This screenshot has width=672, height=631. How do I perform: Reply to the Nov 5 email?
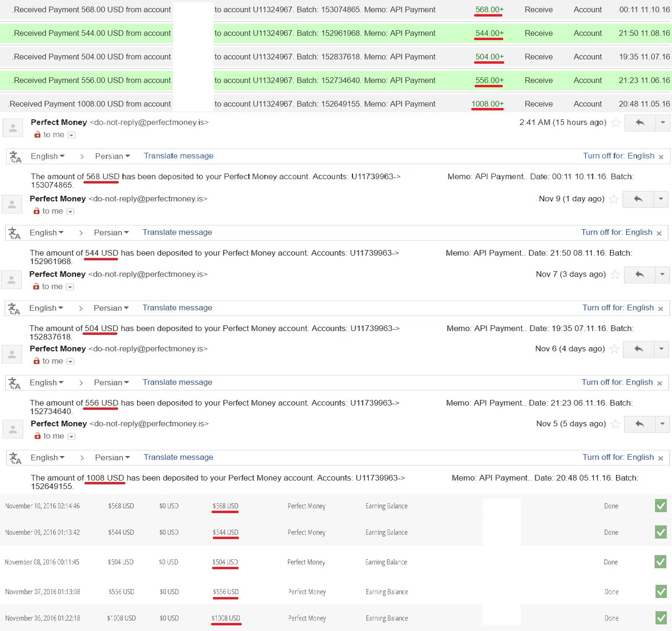(639, 424)
